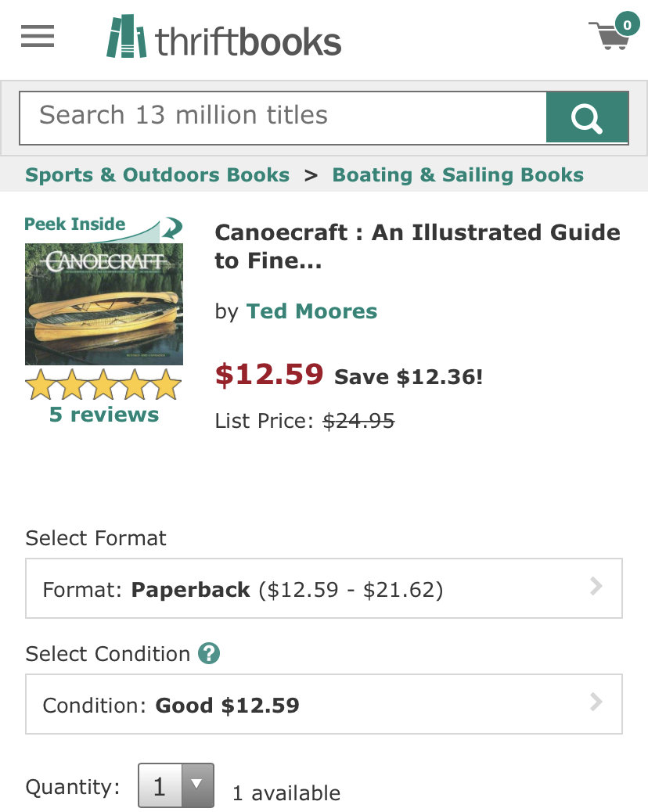
Task: Click the cart item count badge
Action: [627, 25]
